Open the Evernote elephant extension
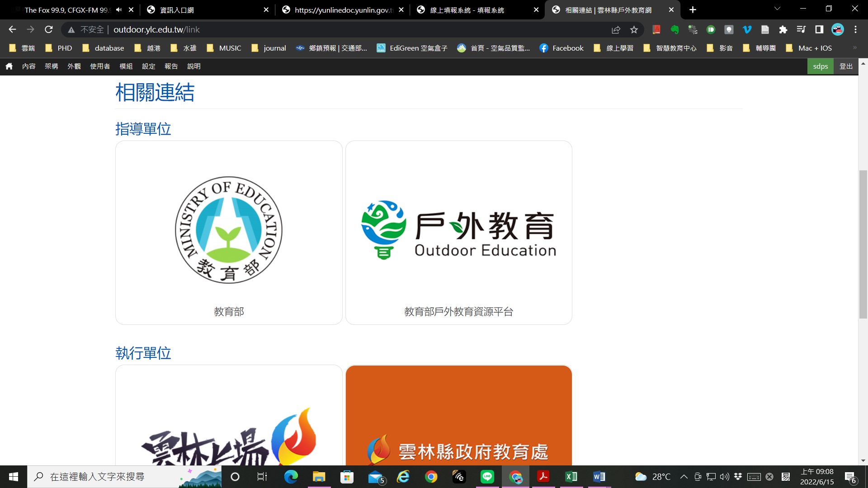Screen dimensions: 868x488 [x=675, y=29]
